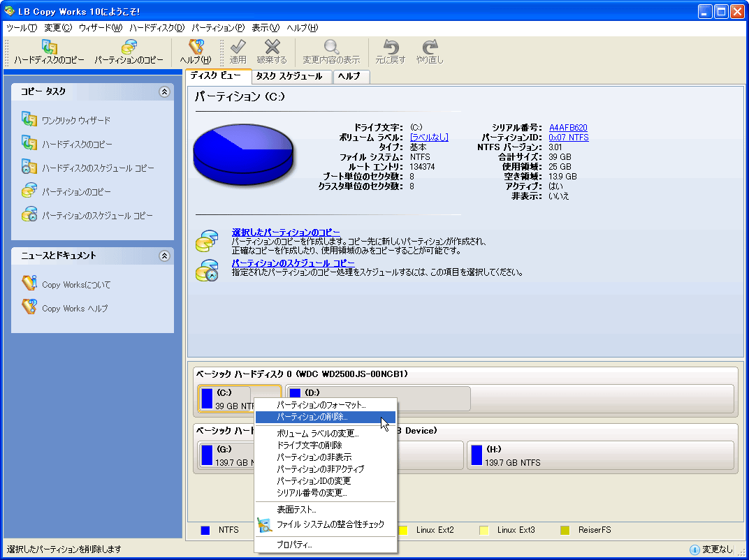Viewport: 749px width, 560px height.
Task: Click the パーティションのスケジュール コピー link in main pane
Action: [x=293, y=263]
